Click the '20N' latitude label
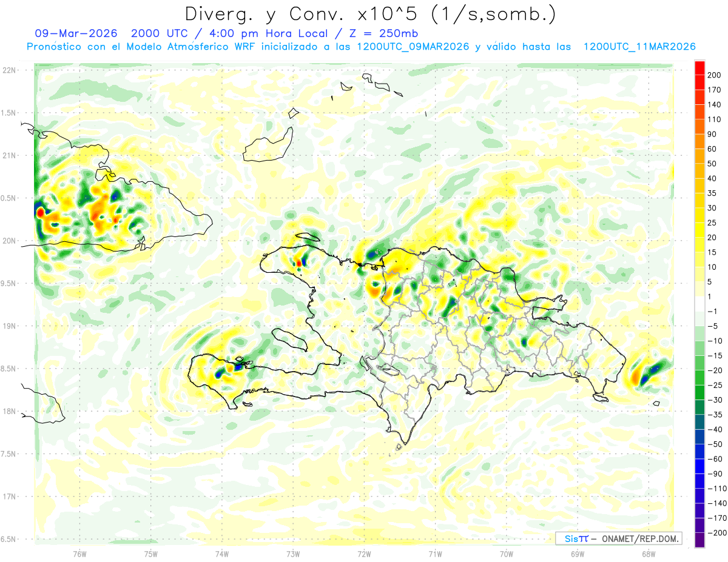Image resolution: width=728 pixels, height=562 pixels. point(9,241)
